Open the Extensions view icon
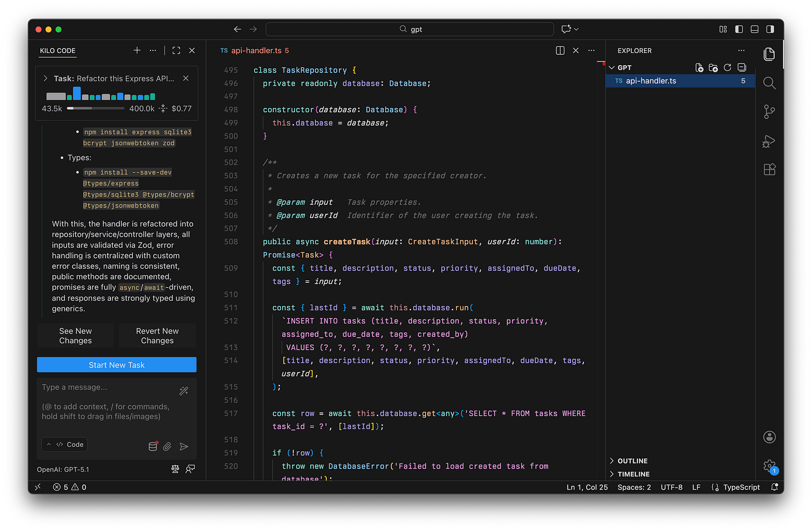 pyautogui.click(x=769, y=170)
